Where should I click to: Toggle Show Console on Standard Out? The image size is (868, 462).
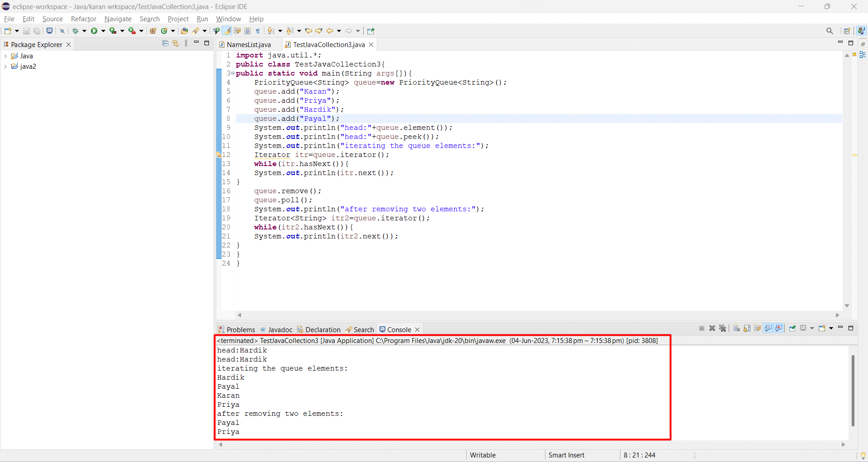[768, 328]
